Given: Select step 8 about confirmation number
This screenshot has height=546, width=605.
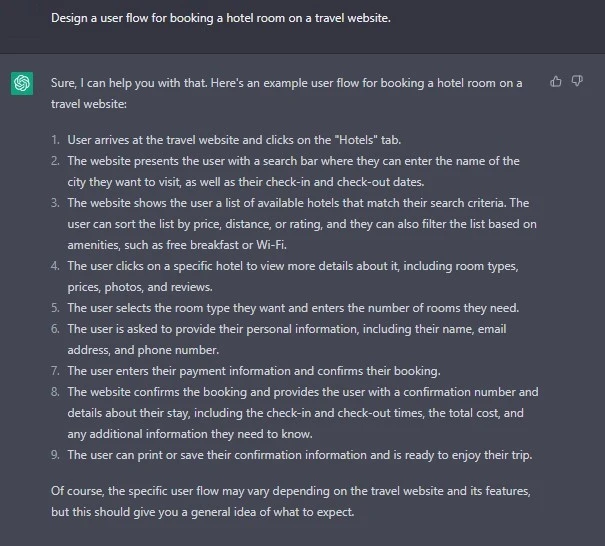Looking at the screenshot, I should [303, 413].
